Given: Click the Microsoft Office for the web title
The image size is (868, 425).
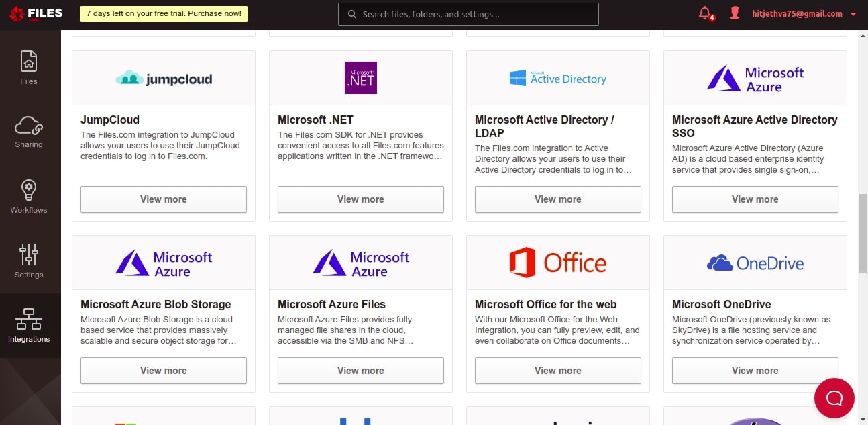Looking at the screenshot, I should [x=546, y=304].
